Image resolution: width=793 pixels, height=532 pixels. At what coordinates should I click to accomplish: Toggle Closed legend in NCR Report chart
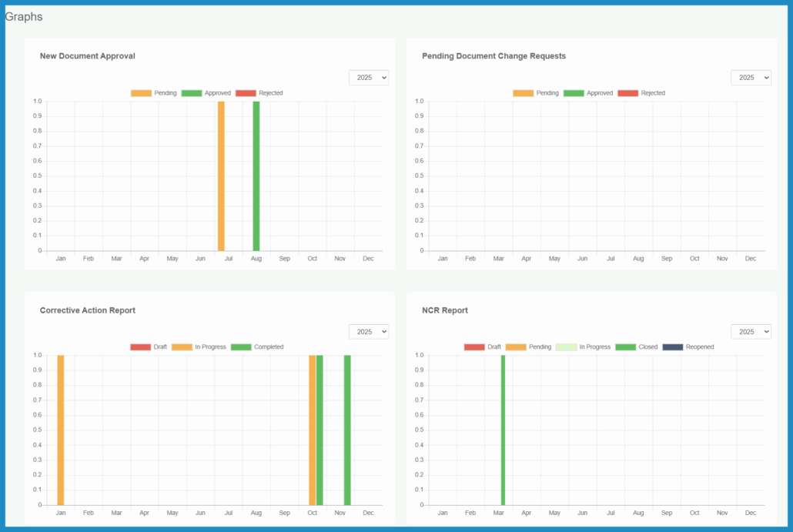(x=625, y=347)
